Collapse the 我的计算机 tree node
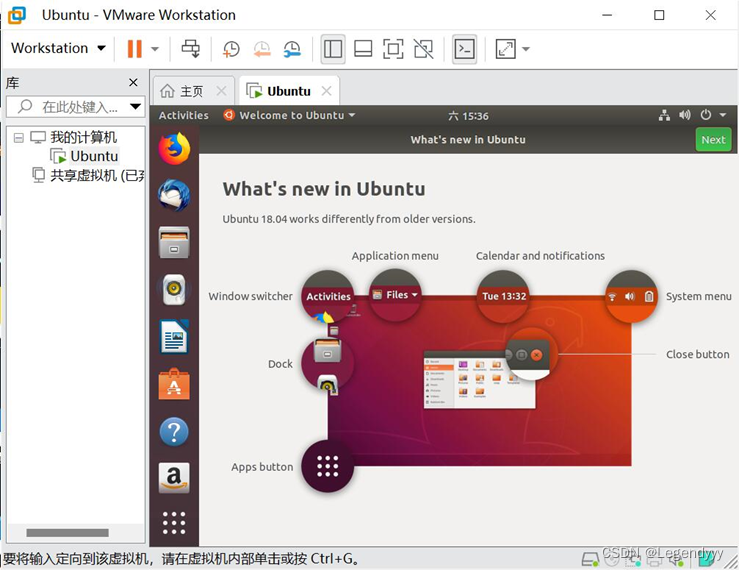The height and width of the screenshot is (570, 739). (x=18, y=138)
